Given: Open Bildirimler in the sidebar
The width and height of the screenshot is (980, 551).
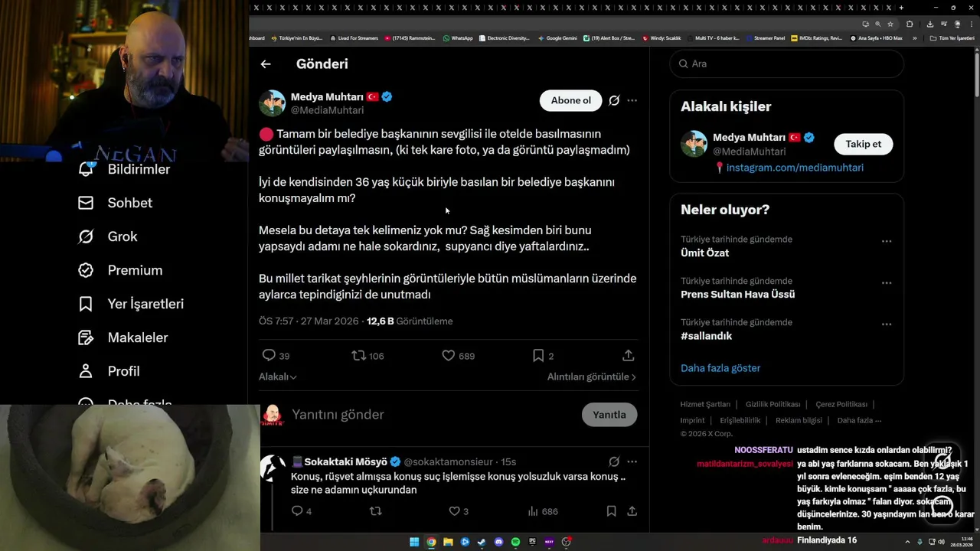Looking at the screenshot, I should 125,169.
